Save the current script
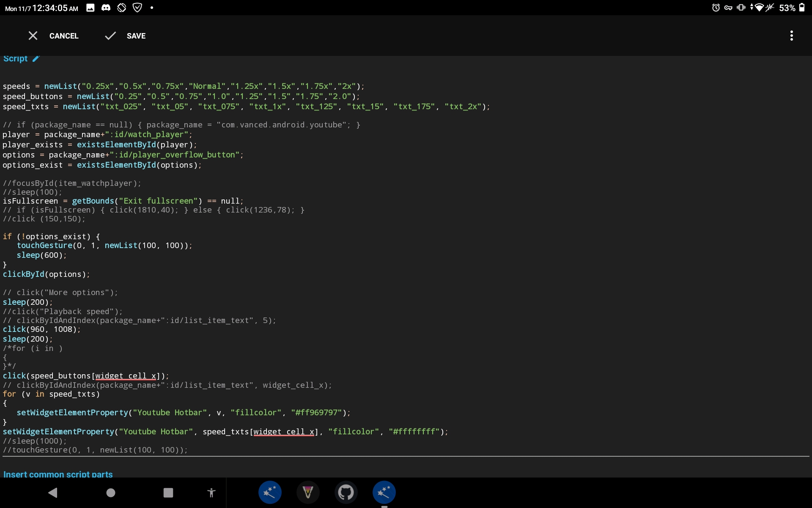 (x=125, y=36)
